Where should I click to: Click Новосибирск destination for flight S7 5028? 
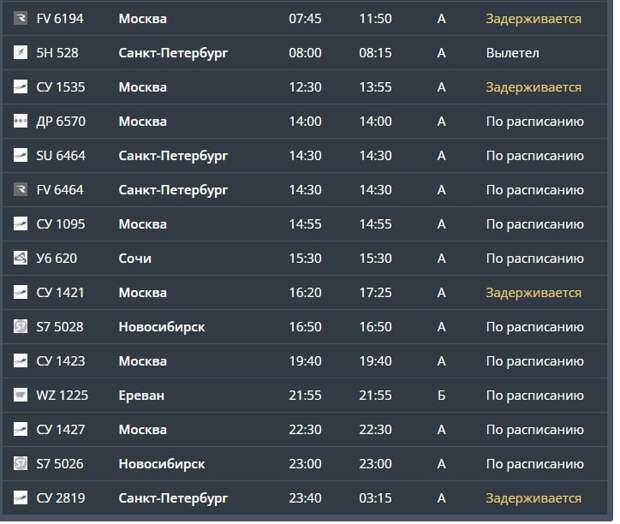point(162,327)
